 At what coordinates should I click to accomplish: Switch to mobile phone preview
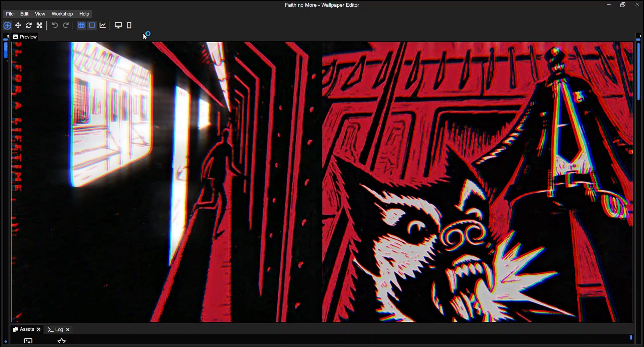click(129, 25)
